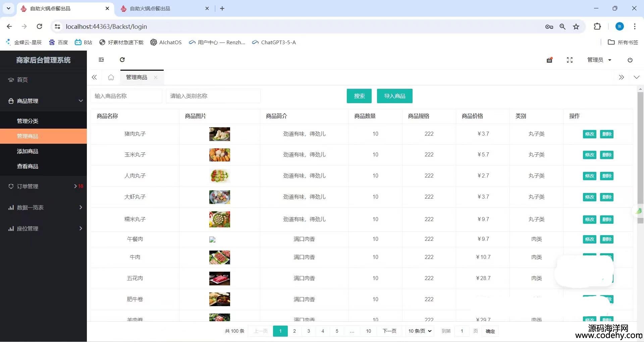
Task: Click the broken image of 午餐肉
Action: pos(212,240)
